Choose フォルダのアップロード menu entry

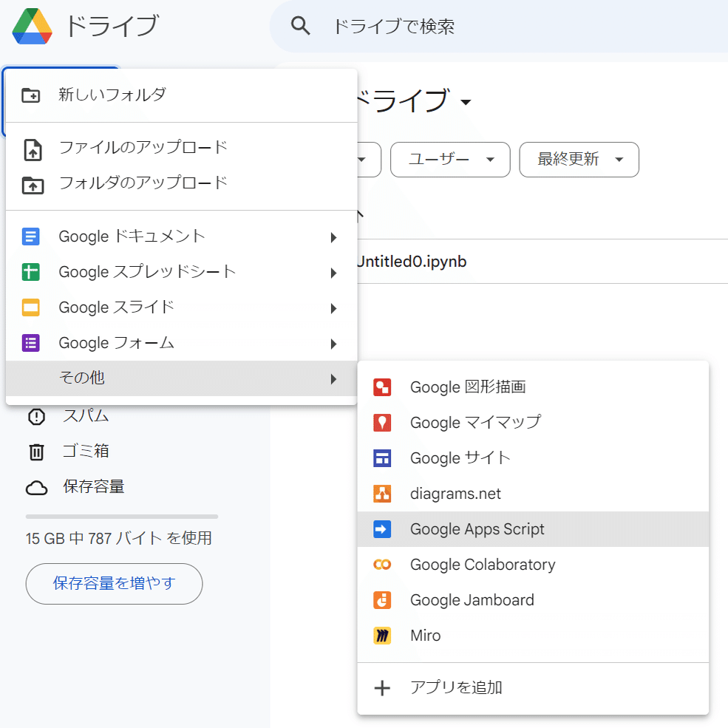click(182, 183)
